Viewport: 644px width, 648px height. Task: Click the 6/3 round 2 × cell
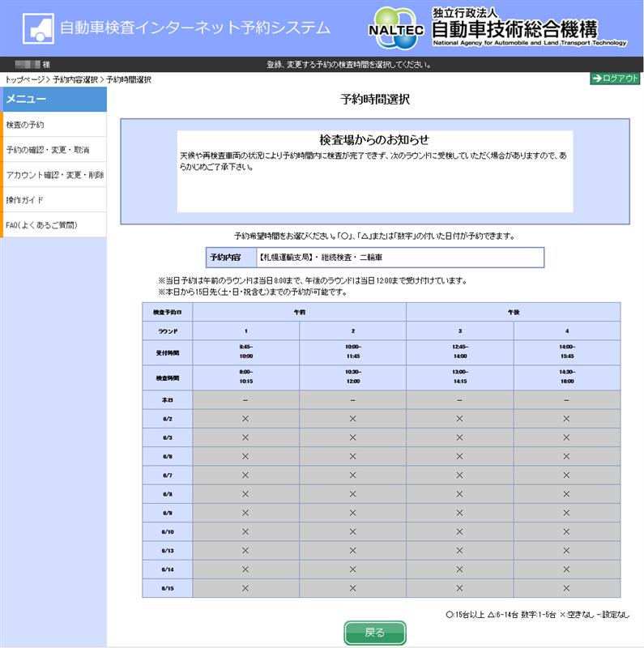pyautogui.click(x=353, y=437)
